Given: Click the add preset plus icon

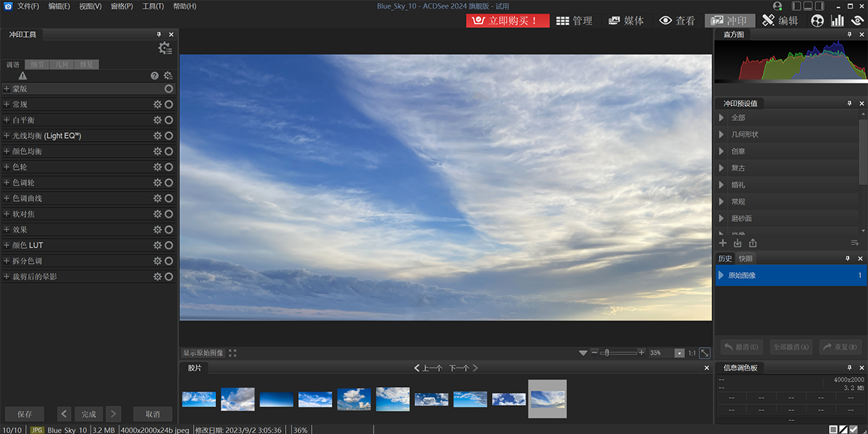Looking at the screenshot, I should 723,243.
